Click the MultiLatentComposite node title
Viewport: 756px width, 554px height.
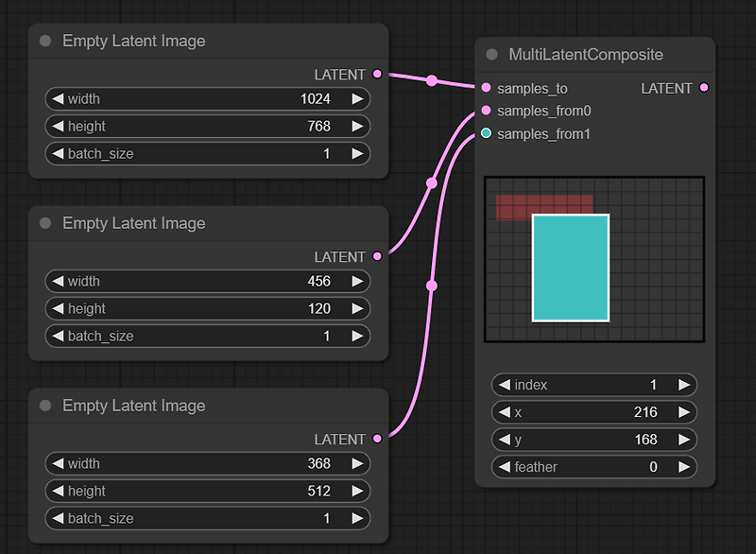tap(586, 55)
